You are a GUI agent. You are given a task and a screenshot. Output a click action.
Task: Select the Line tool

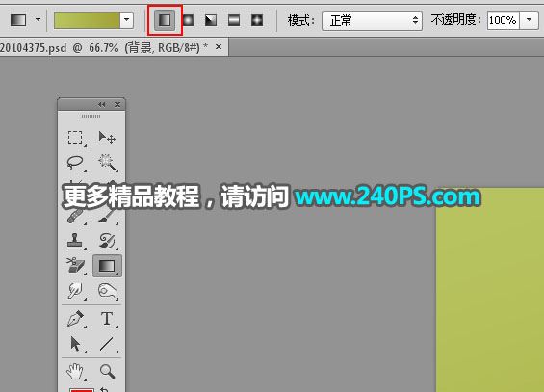[x=107, y=344]
